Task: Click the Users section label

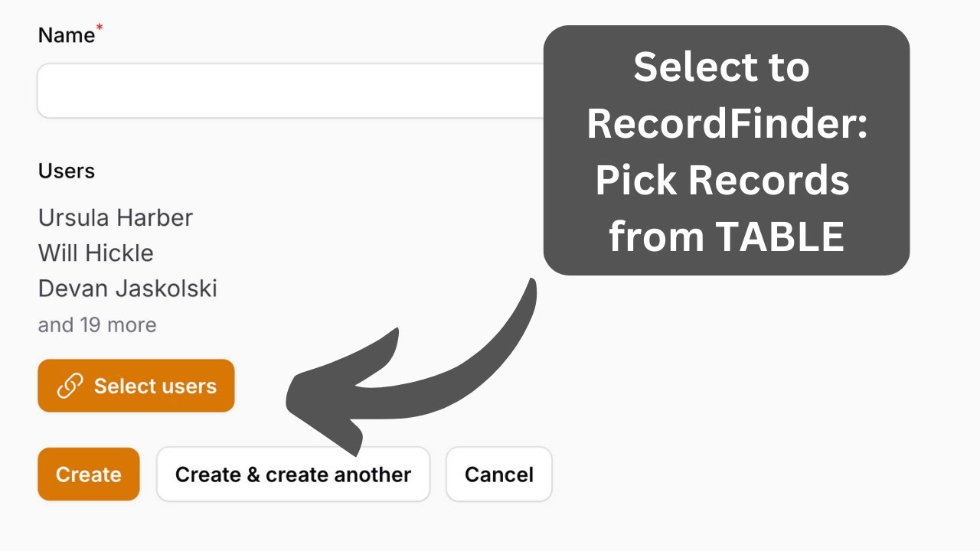Action: [67, 171]
